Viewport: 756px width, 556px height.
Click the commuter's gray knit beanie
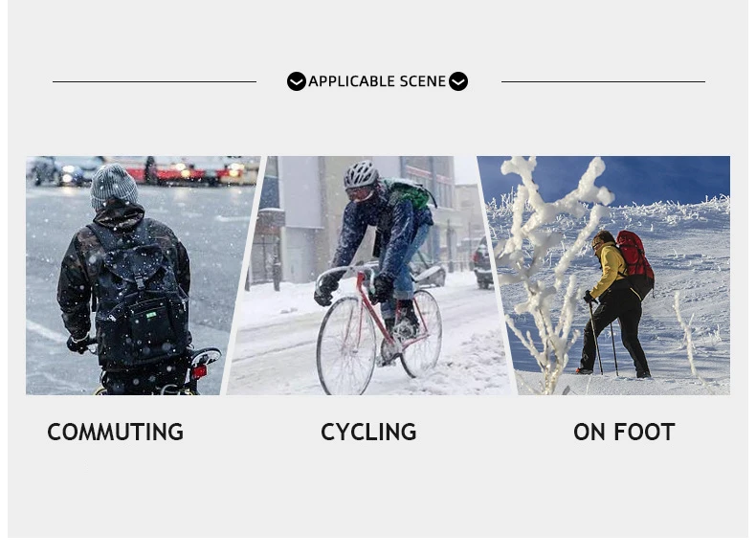tap(114, 187)
